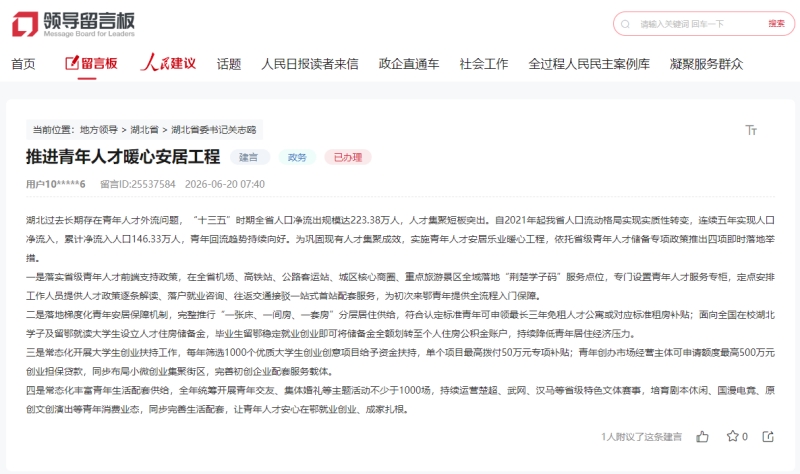This screenshot has height=474, width=800.
Task: Click the search magnifier icon
Action: (x=625, y=24)
